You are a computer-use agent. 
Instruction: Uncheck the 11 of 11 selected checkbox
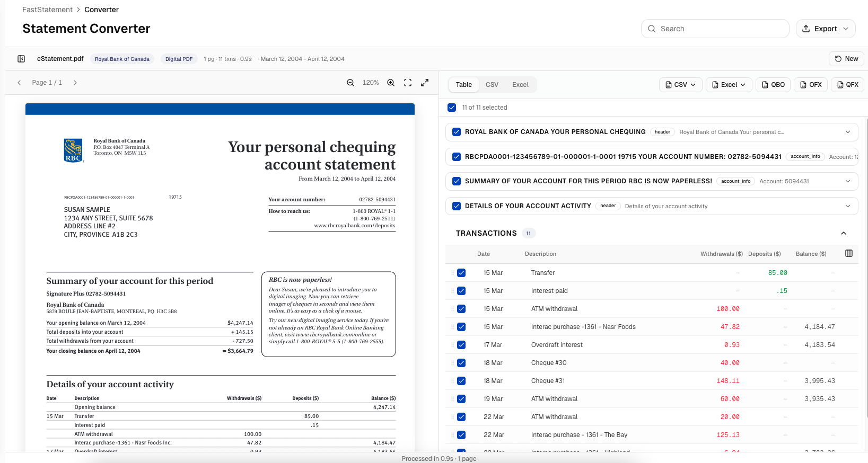coord(452,108)
